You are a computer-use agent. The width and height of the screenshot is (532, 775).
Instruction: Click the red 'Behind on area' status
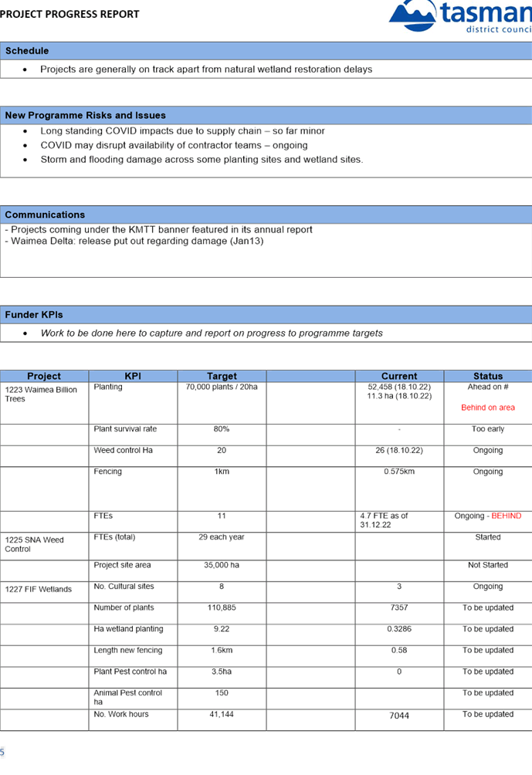pyautogui.click(x=488, y=408)
